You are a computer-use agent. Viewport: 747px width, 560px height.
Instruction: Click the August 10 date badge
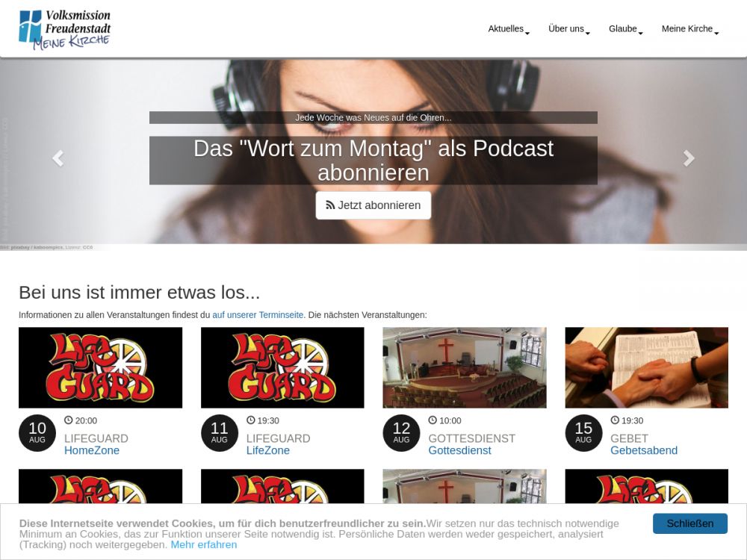pos(37,433)
